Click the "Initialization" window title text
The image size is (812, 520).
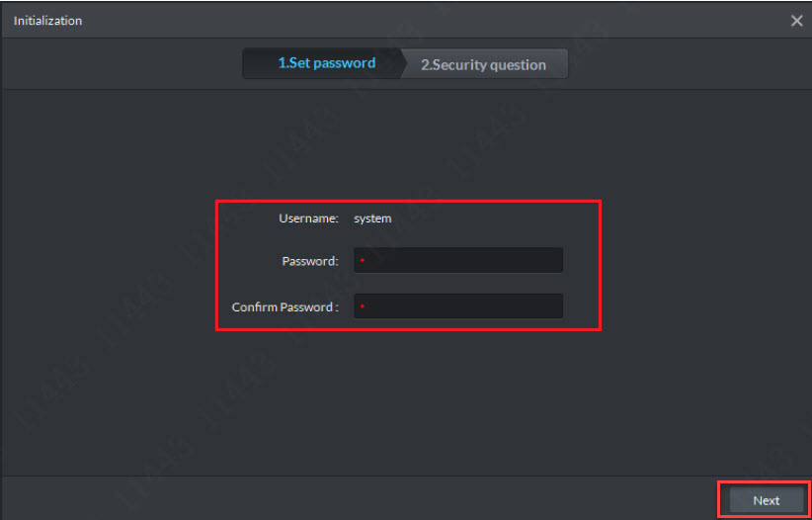coord(47,21)
